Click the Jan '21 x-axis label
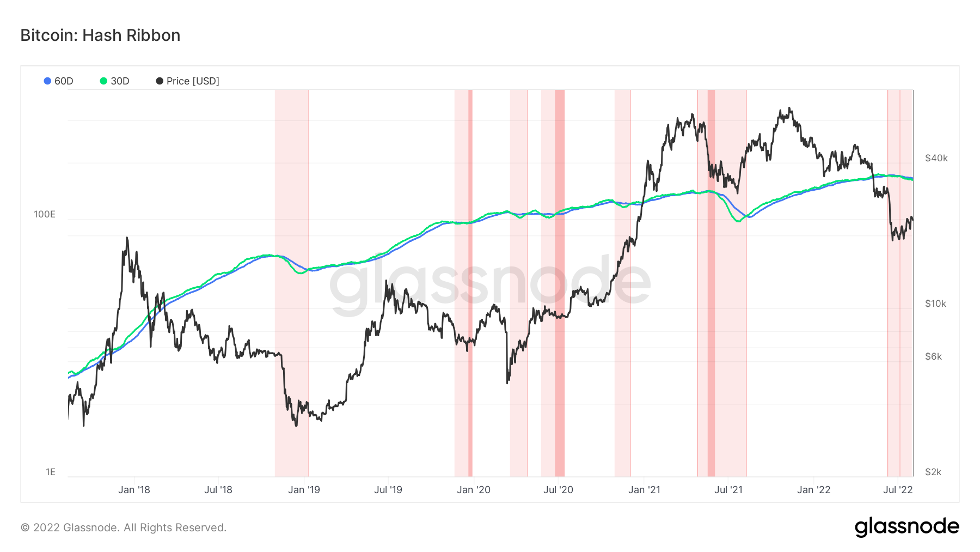 click(x=644, y=489)
